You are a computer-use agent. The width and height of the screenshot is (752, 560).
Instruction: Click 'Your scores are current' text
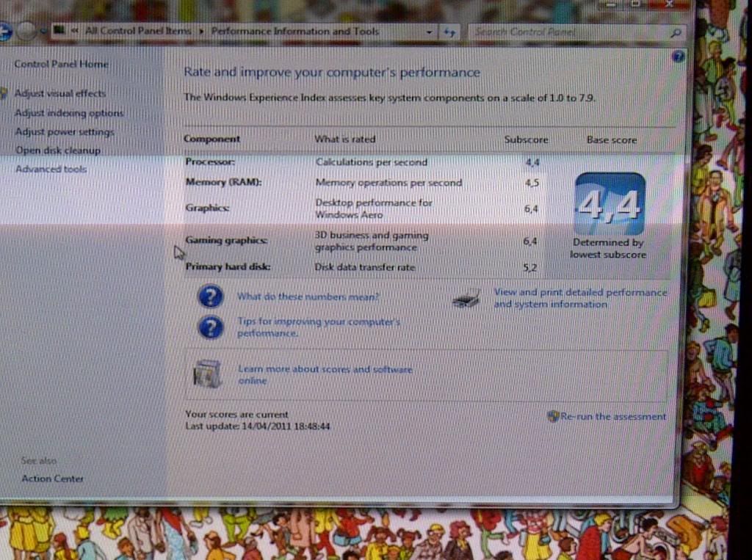[237, 414]
